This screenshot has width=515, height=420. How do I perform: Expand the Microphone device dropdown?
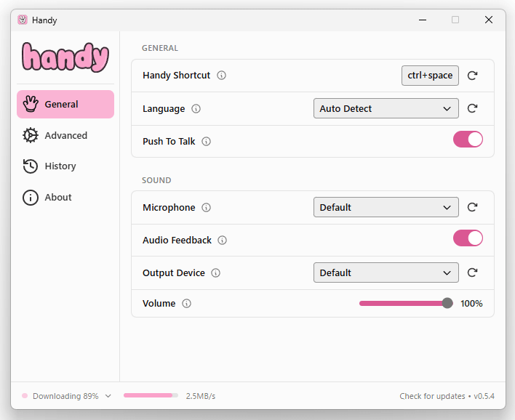click(x=386, y=207)
